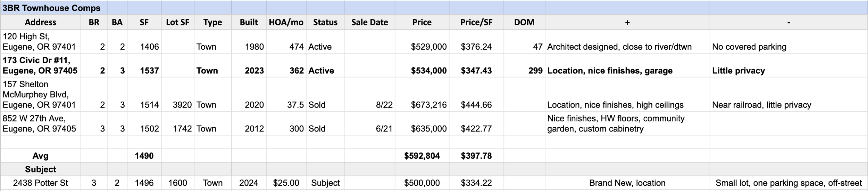Select the 120 High St address cell

pos(40,41)
